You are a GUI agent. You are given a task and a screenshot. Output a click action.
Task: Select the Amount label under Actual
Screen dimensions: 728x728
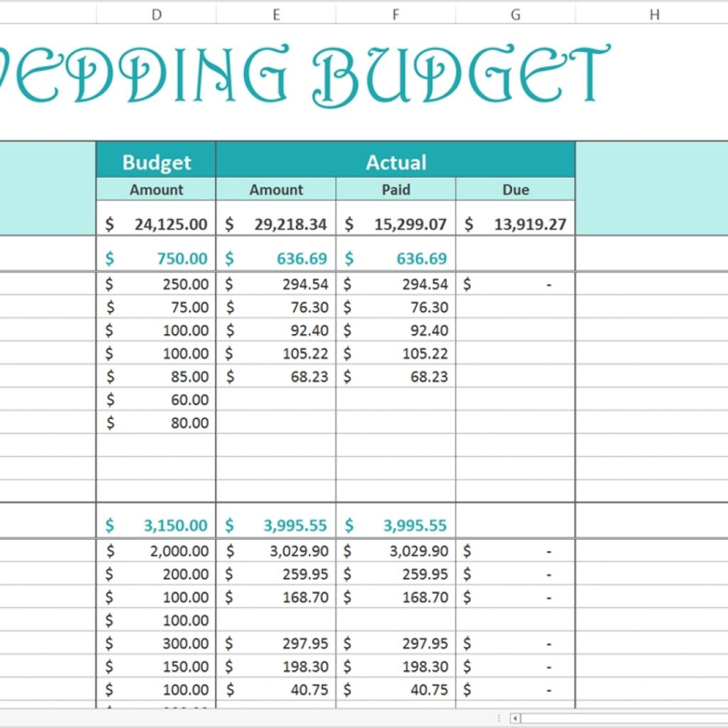(275, 189)
